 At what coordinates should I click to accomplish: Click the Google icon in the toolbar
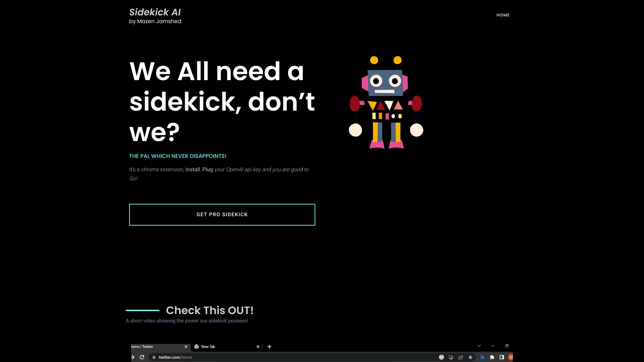pyautogui.click(x=441, y=357)
